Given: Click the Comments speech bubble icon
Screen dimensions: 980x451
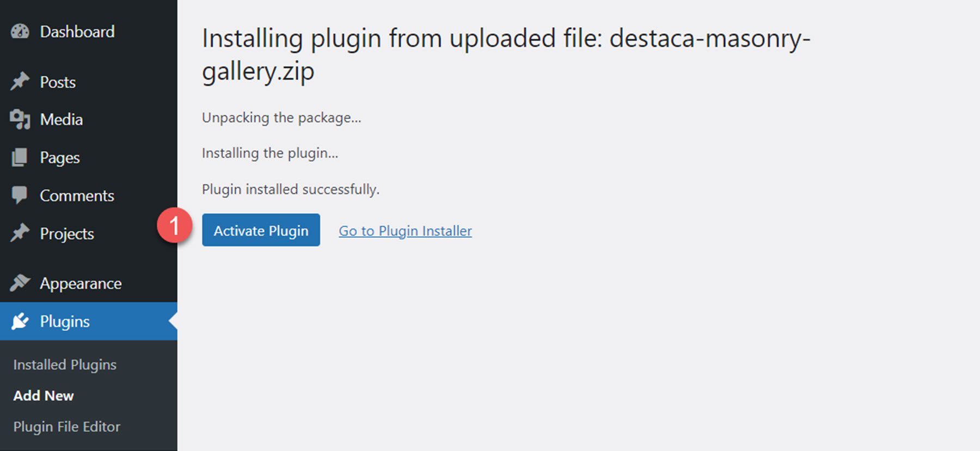Looking at the screenshot, I should 20,195.
